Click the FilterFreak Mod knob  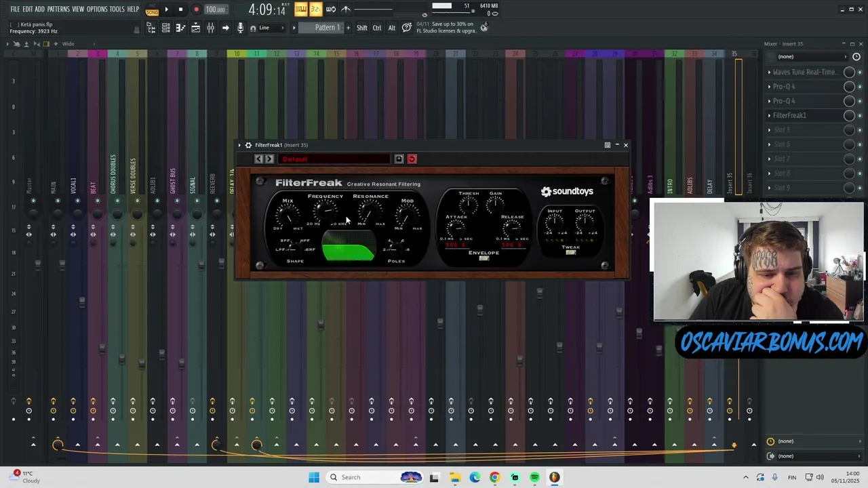coord(407,216)
